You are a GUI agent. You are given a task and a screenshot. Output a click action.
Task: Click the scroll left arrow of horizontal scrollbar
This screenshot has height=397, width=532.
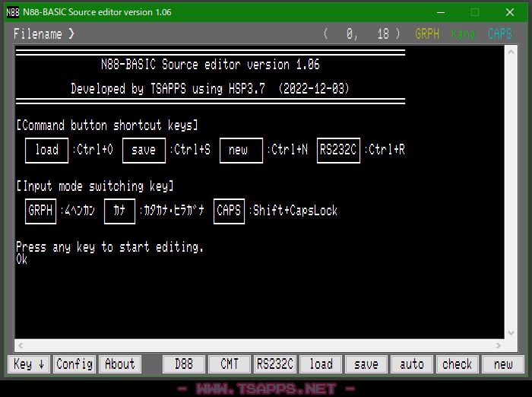tap(21, 346)
